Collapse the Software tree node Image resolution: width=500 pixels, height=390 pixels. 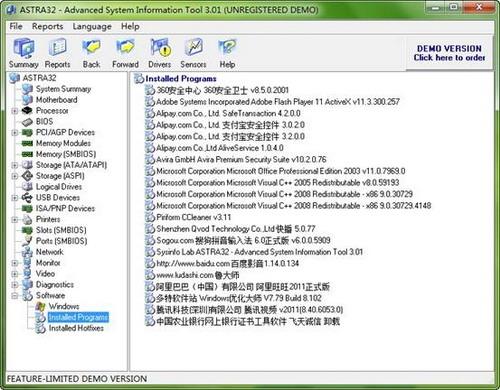pyautogui.click(x=15, y=296)
